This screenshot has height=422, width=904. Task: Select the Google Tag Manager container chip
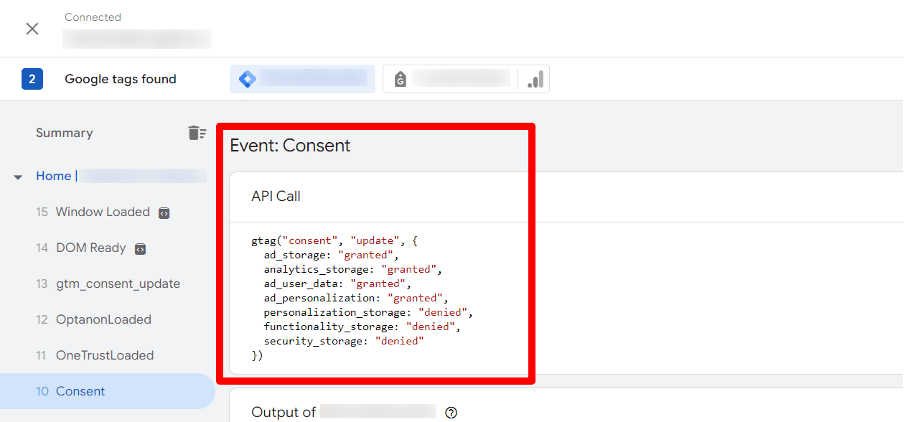click(302, 79)
